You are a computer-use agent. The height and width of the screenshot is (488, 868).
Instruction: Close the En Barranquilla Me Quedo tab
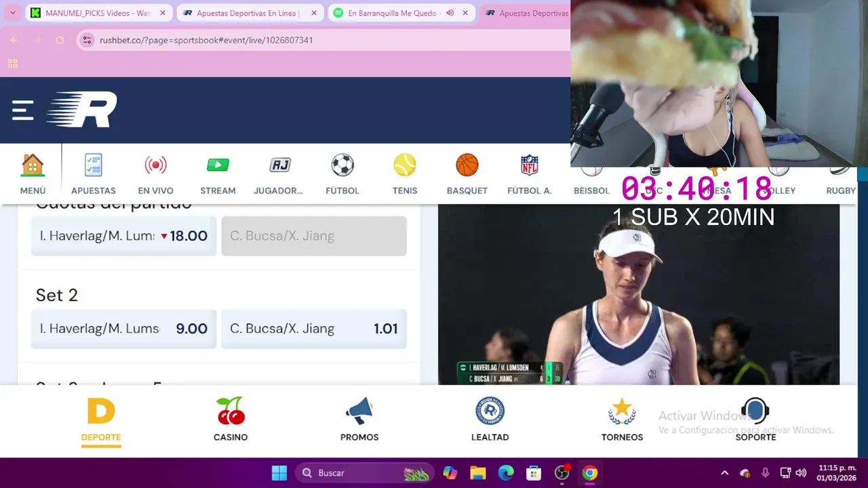click(x=465, y=13)
